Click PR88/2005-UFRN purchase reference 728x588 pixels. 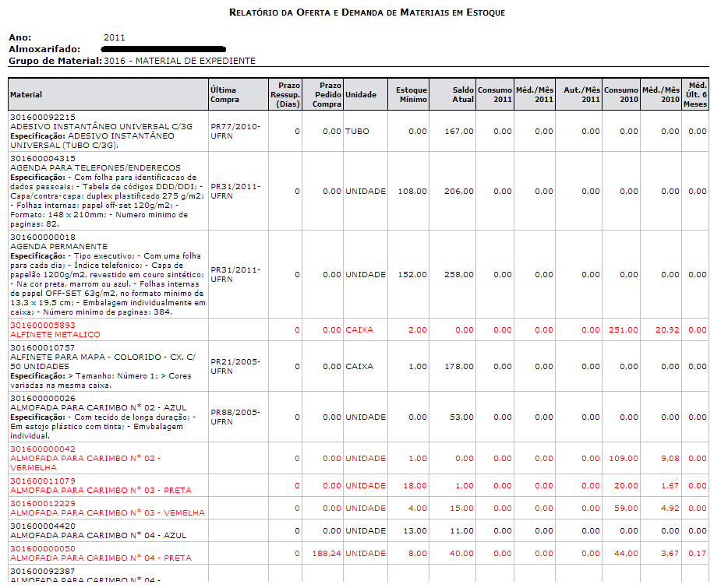point(235,417)
